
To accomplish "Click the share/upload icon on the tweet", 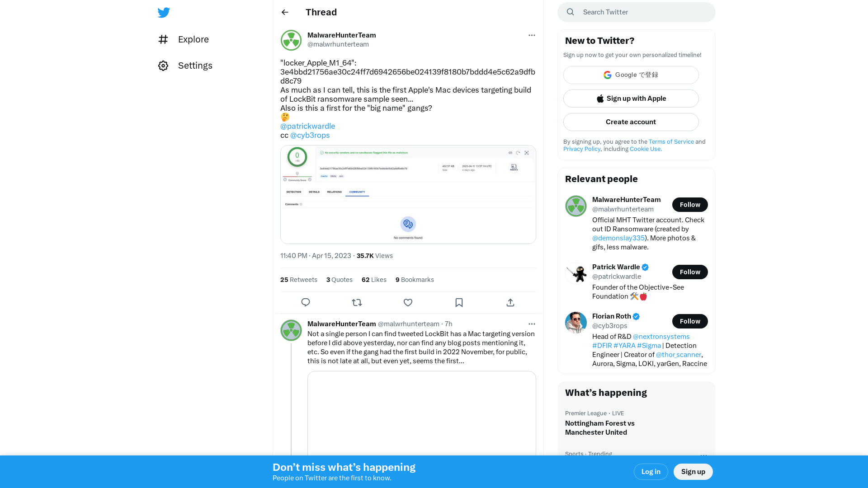I will click(509, 302).
